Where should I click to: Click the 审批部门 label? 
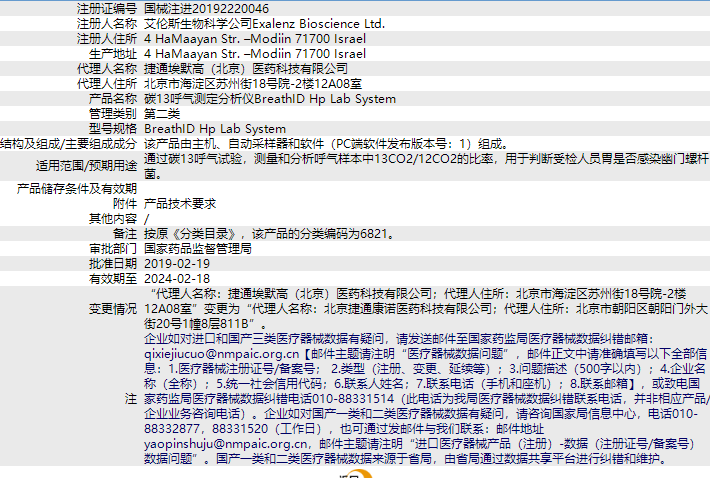113,249
